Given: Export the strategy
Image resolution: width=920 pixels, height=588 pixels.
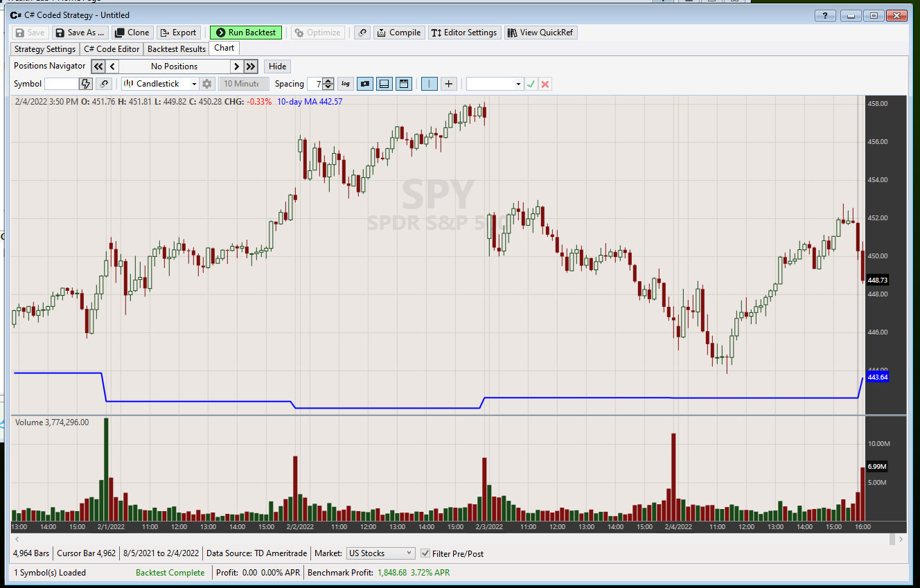Looking at the screenshot, I should click(179, 33).
